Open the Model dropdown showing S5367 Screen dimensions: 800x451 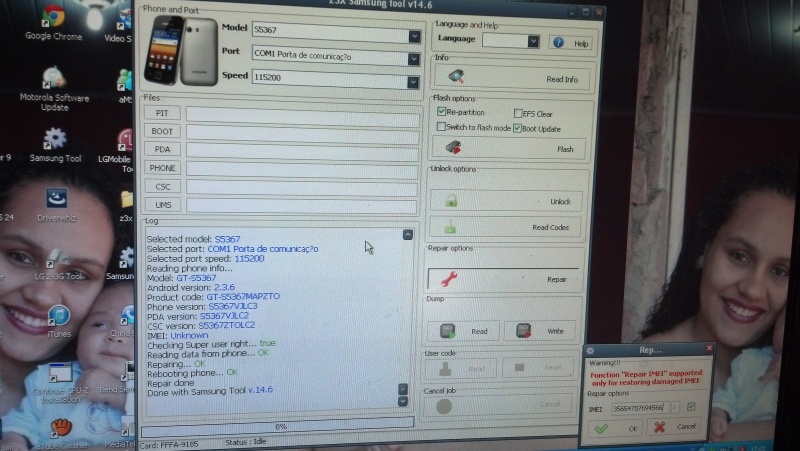tap(414, 36)
